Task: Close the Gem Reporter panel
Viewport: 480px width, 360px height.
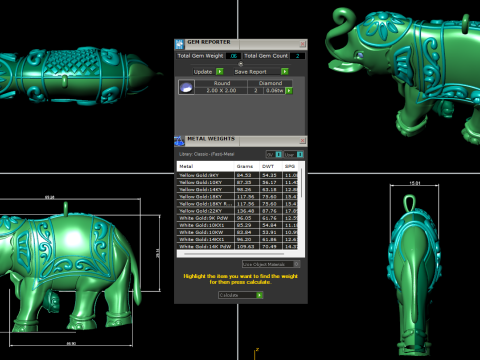Action: [302, 44]
